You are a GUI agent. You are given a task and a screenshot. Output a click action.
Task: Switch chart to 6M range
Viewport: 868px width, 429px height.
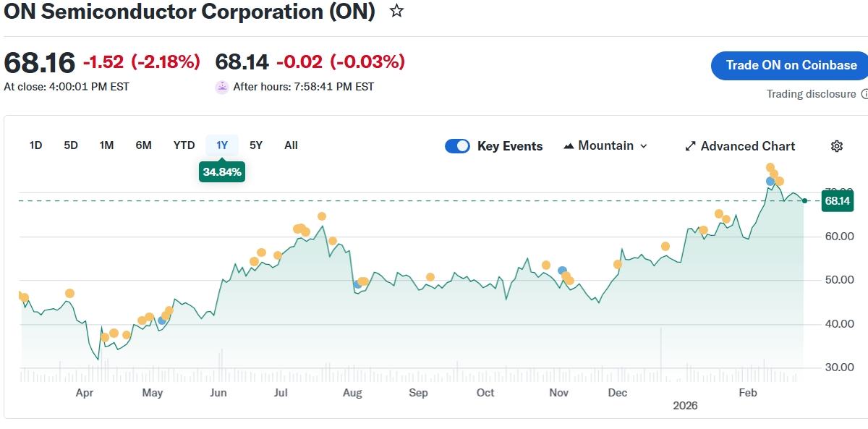pos(143,145)
